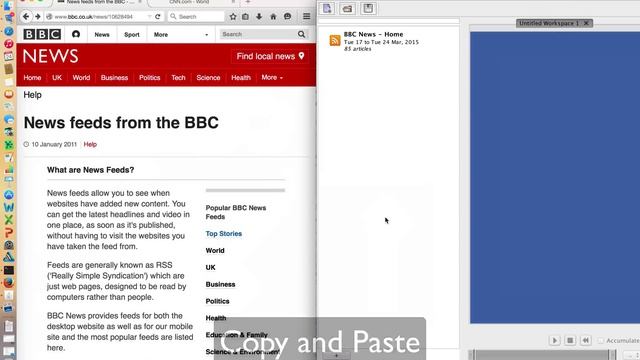Click the Help section heading under navigation
This screenshot has width=640, height=360.
click(33, 95)
